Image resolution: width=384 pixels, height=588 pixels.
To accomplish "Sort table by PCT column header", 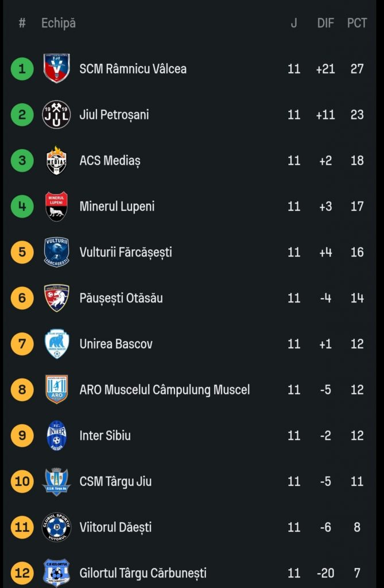I will click(x=356, y=23).
